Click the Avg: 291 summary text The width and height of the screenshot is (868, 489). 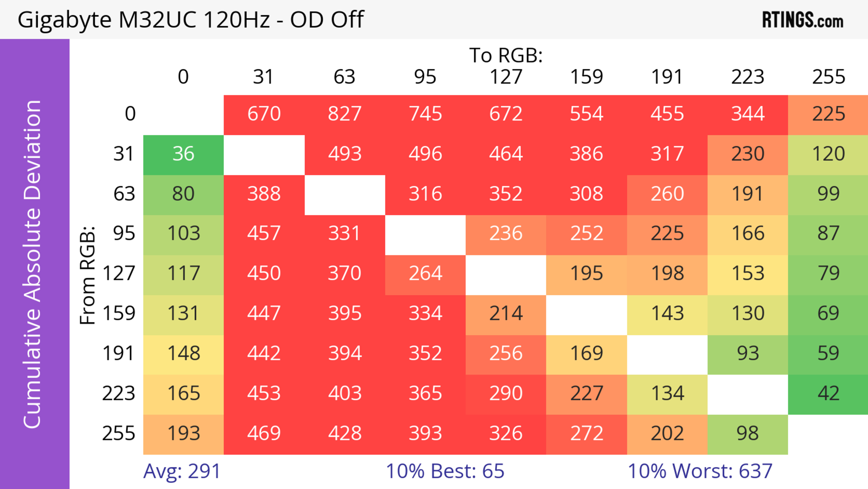pos(182,471)
